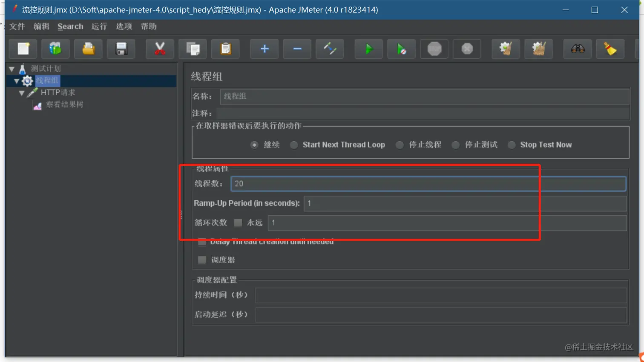Image resolution: width=644 pixels, height=362 pixels.
Task: Open the 选项 menu
Action: coord(124,26)
